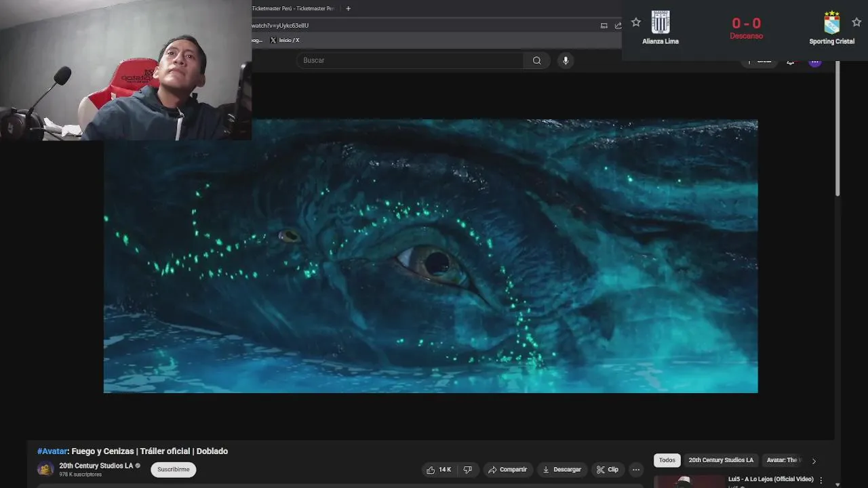The width and height of the screenshot is (868, 488).
Task: Open options for Lui5 A Lo Lejos video
Action: [821, 480]
